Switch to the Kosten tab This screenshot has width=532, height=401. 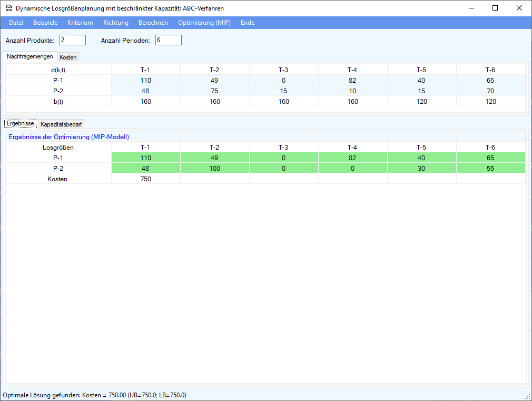[68, 57]
